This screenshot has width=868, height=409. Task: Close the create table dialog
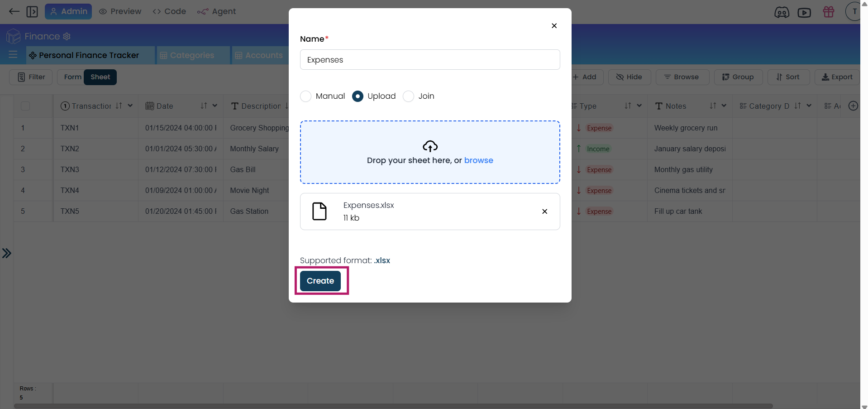pos(554,26)
